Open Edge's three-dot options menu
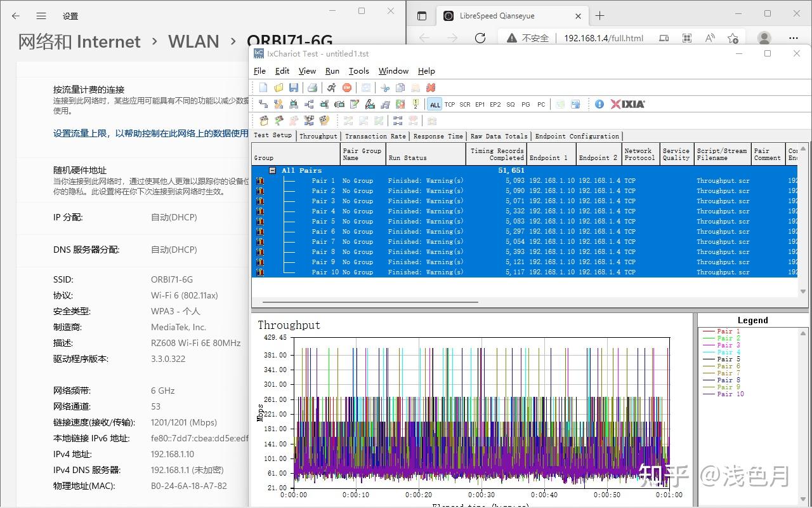This screenshot has height=508, width=812. click(794, 38)
